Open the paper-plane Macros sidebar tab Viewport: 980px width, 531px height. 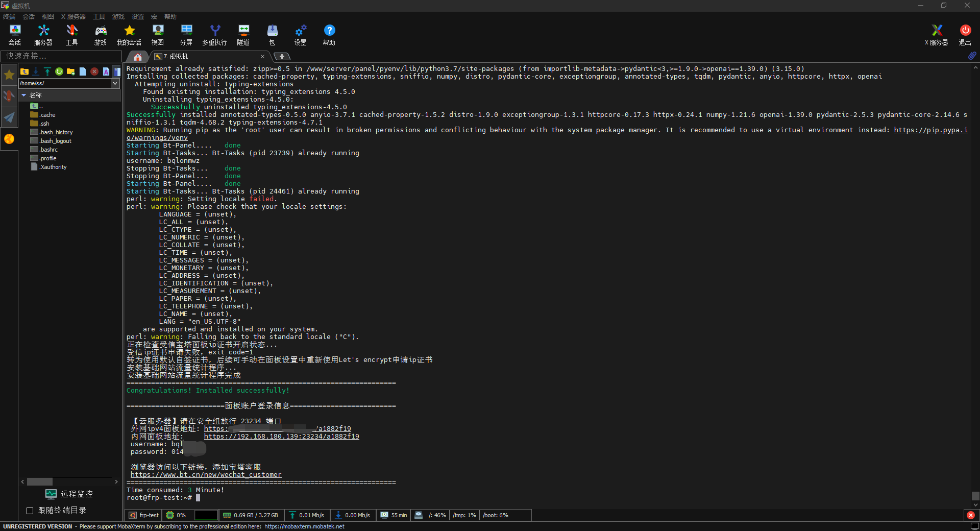pyautogui.click(x=9, y=117)
